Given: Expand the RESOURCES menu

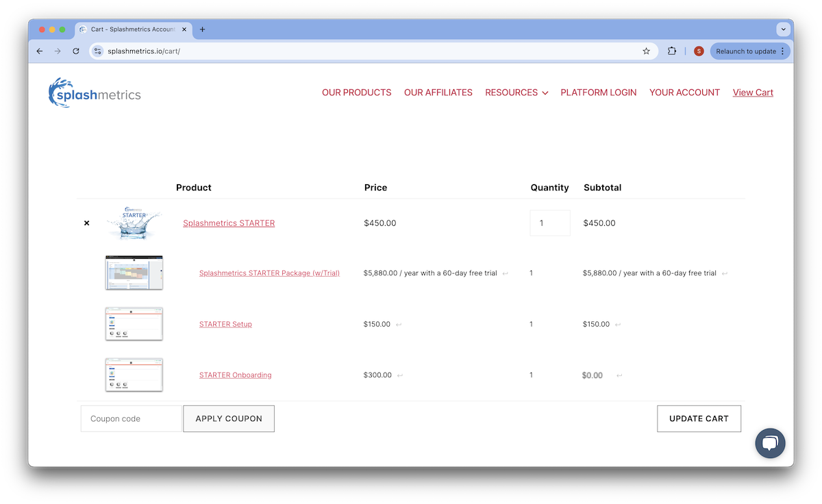Looking at the screenshot, I should [516, 92].
